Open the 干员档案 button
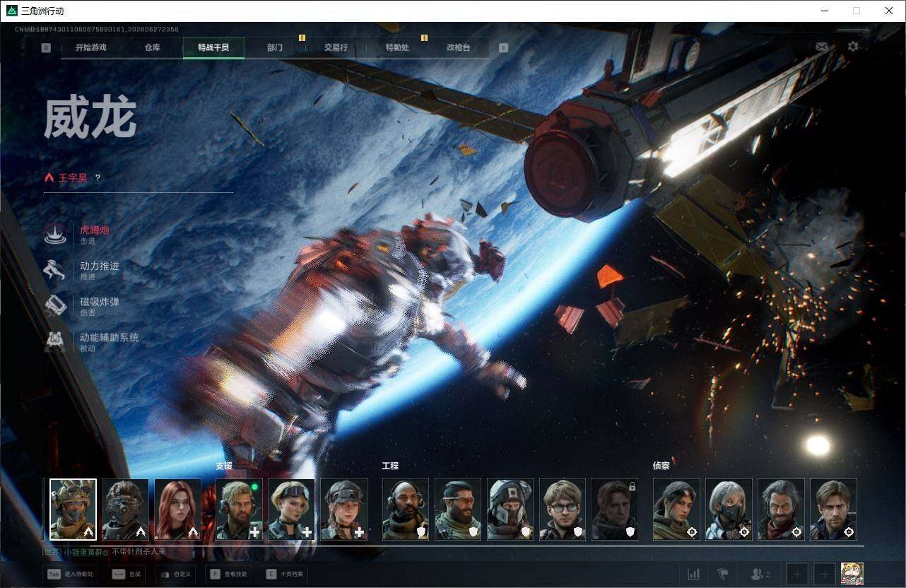Screen dimensions: 906x588 (x=285, y=575)
